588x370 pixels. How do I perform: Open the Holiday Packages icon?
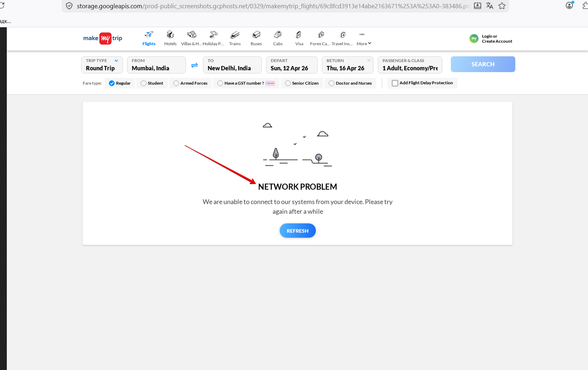[213, 35]
